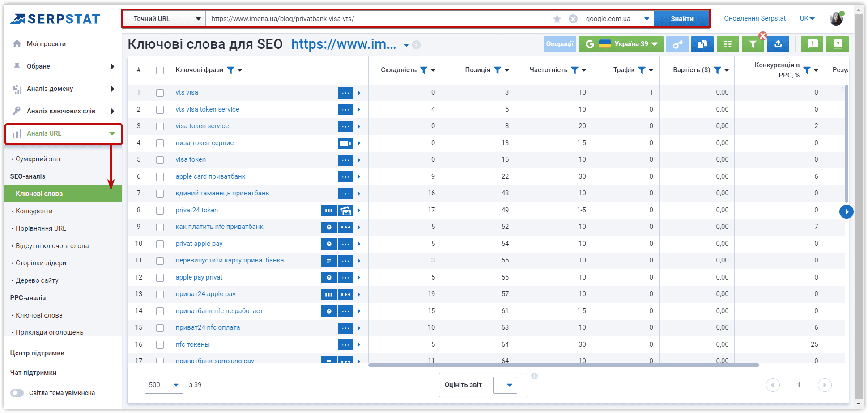Click the Знайти search button
Viewport: 868px width, 413px height.
(682, 19)
